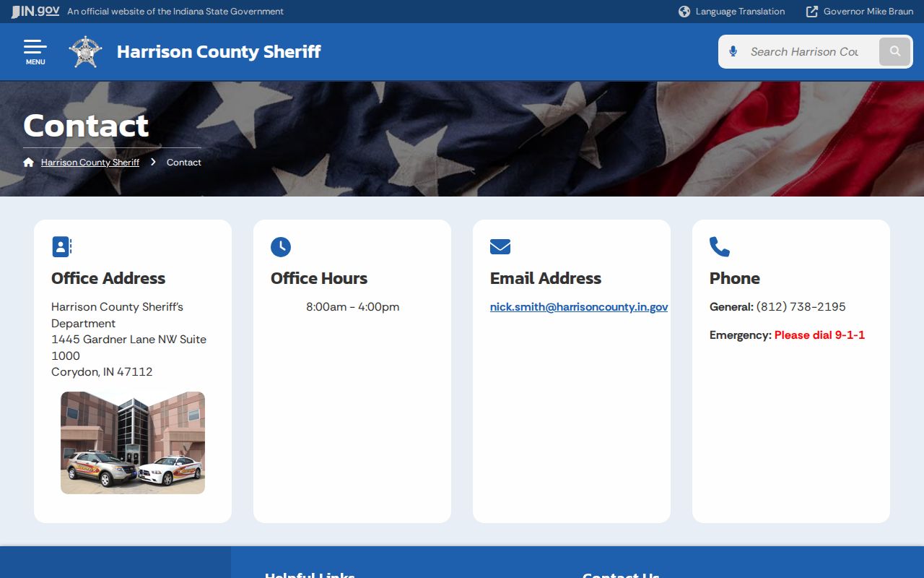Click the general phone number (812) 738-2195
The width and height of the screenshot is (924, 578).
tap(801, 307)
